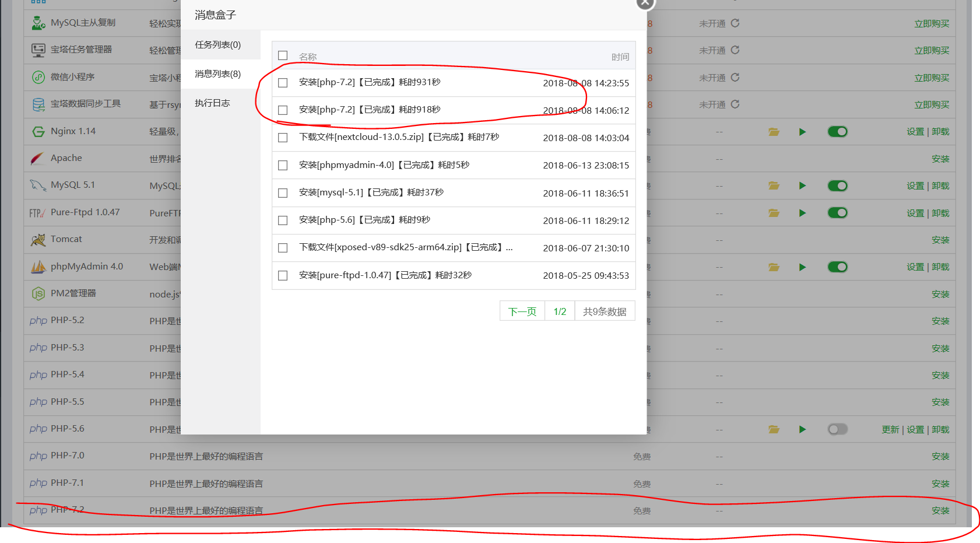Click the PHP-7.1 software name
The width and height of the screenshot is (980, 543).
[67, 483]
